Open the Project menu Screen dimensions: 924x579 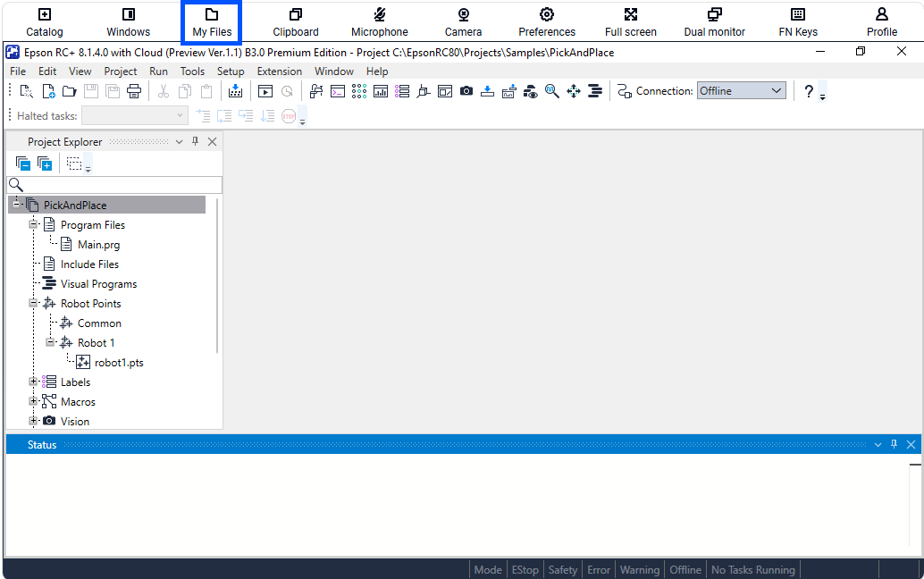pyautogui.click(x=121, y=71)
